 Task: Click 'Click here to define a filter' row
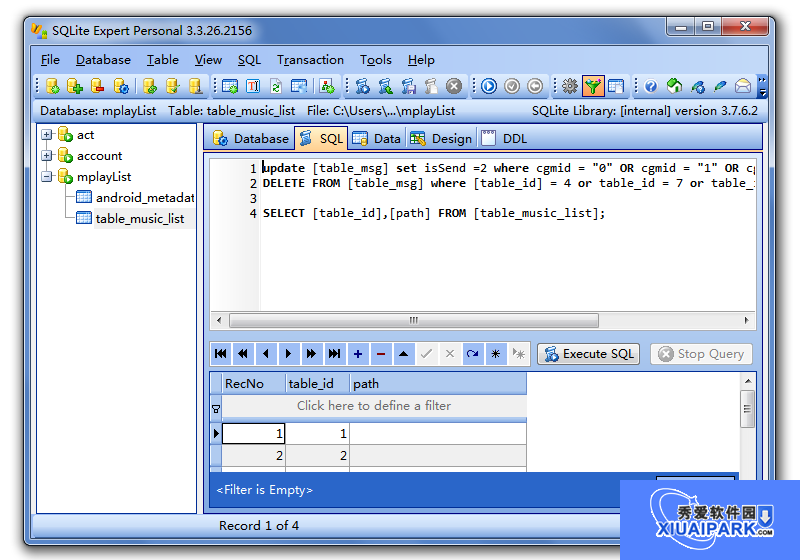pos(374,406)
